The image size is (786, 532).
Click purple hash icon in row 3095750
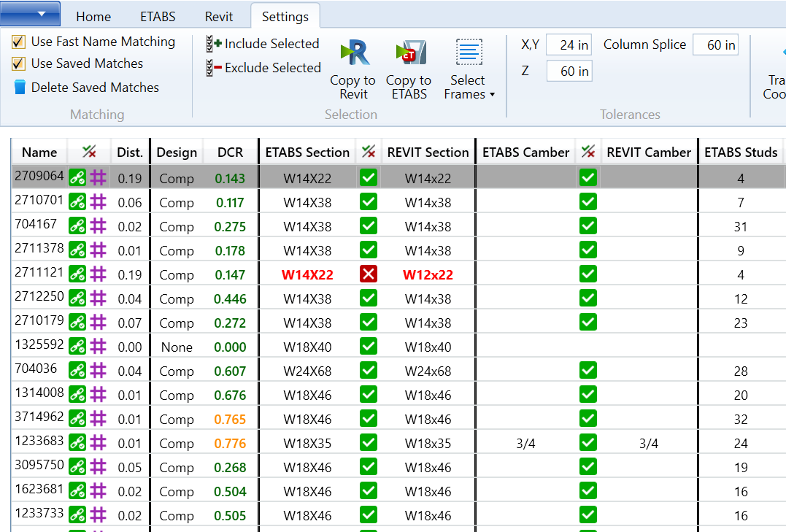99,466
